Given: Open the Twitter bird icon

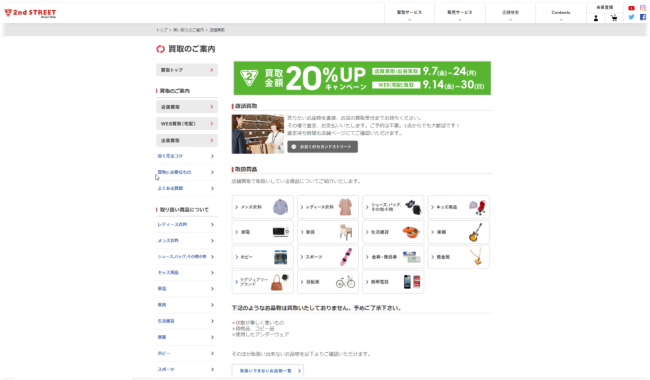Looking at the screenshot, I should 631,17.
